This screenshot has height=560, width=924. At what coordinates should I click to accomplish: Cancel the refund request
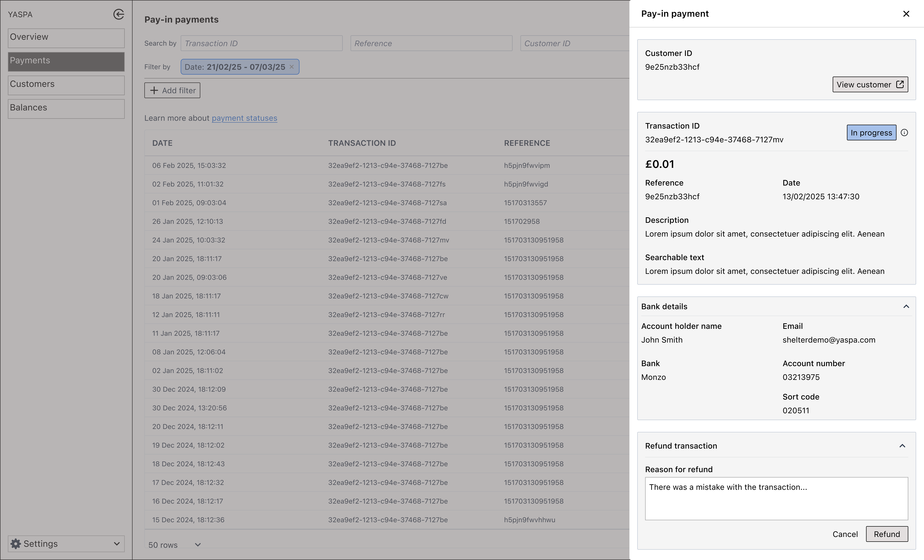[x=845, y=534]
